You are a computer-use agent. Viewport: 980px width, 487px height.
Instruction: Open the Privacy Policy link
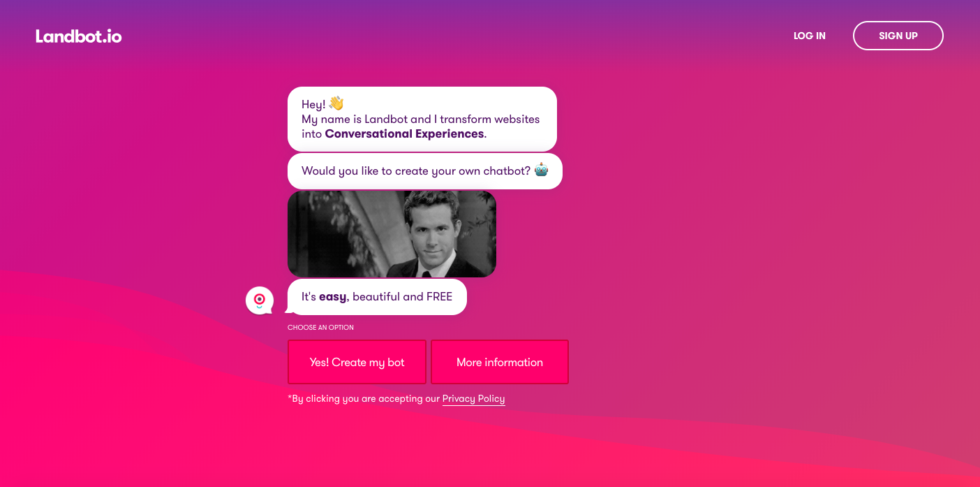(x=473, y=399)
